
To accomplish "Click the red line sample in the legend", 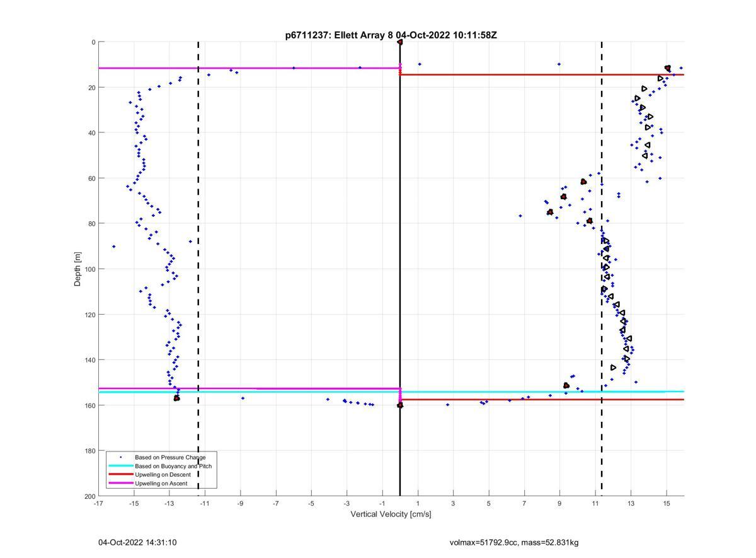I will pos(120,475).
